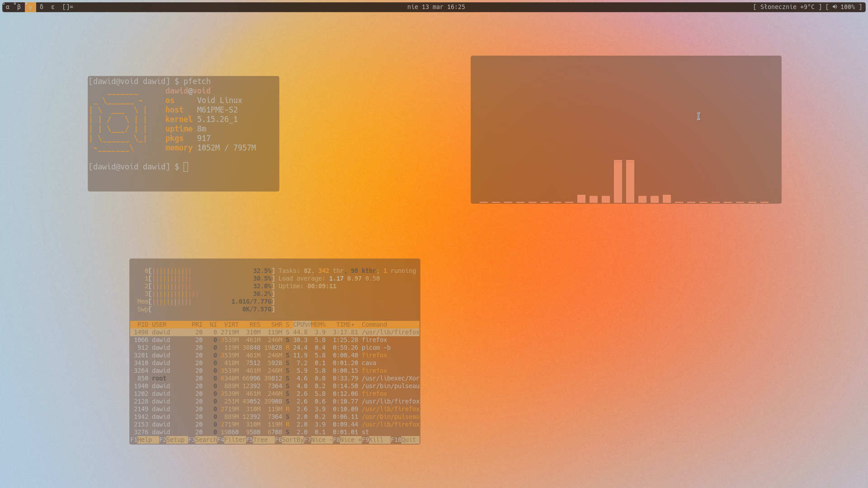Sort htop by the VIRT column header
The image size is (868, 488).
[x=231, y=324]
